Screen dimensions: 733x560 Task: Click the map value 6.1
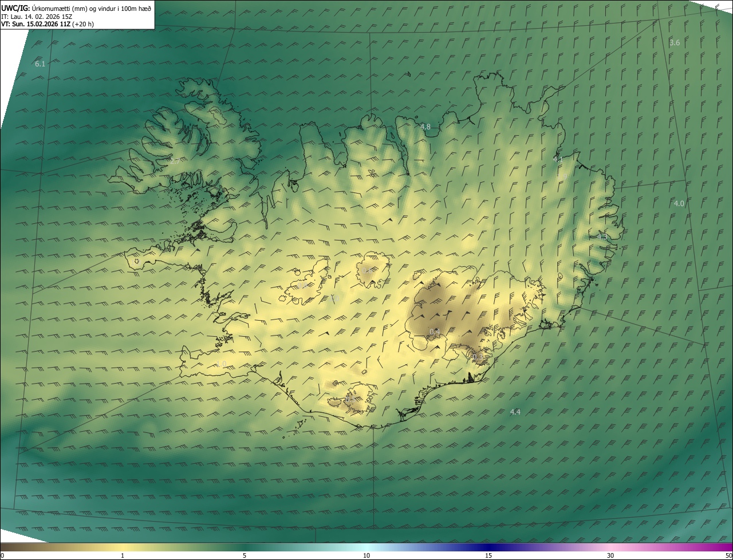pos(40,64)
